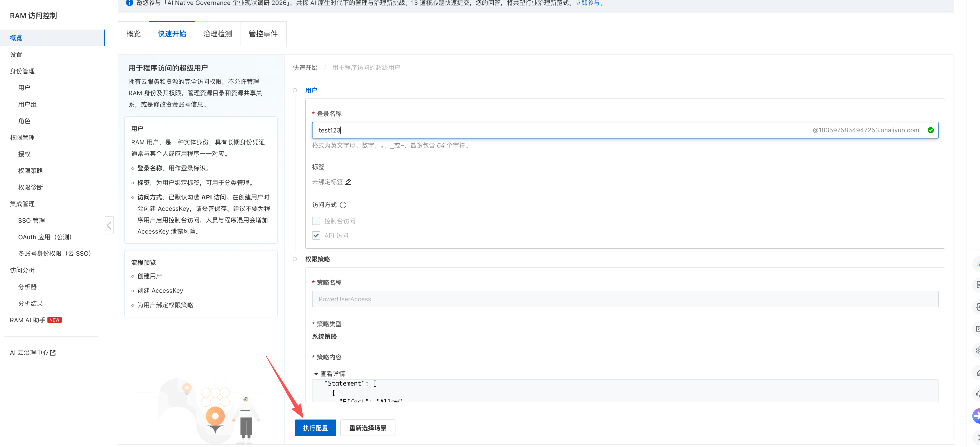The width and height of the screenshot is (980, 447).
Task: Switch to the 管控事件 tab
Action: point(263,34)
